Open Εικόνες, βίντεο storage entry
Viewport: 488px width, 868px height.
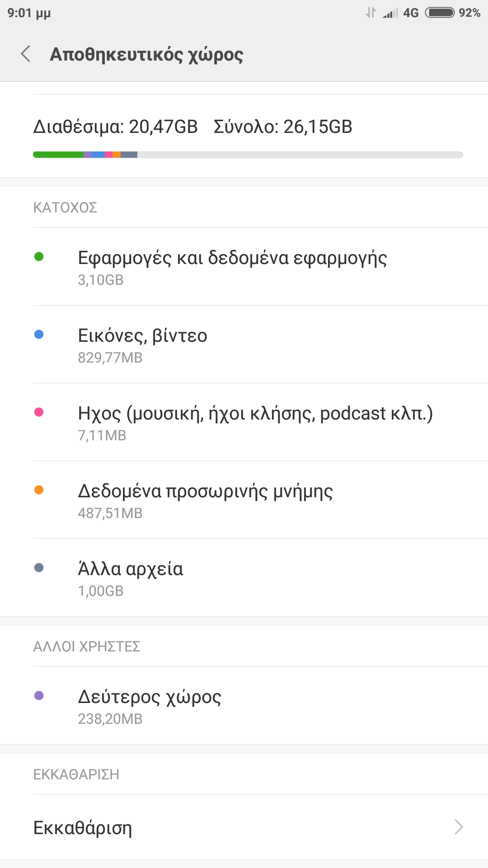(x=143, y=344)
